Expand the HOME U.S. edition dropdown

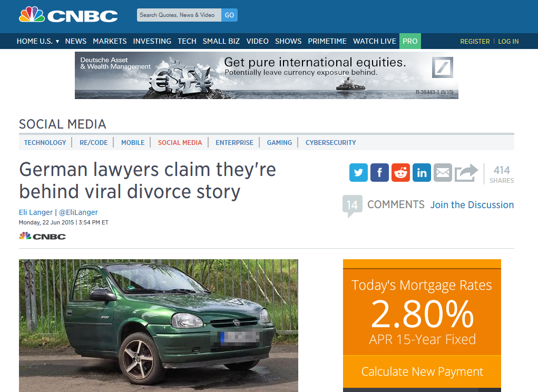tap(38, 41)
